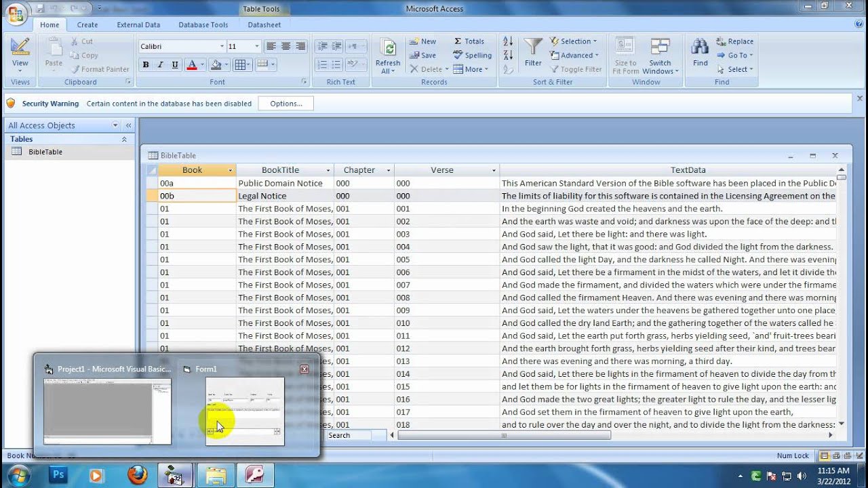The height and width of the screenshot is (488, 868).
Task: Click the select-all corner cell
Action: pos(152,170)
